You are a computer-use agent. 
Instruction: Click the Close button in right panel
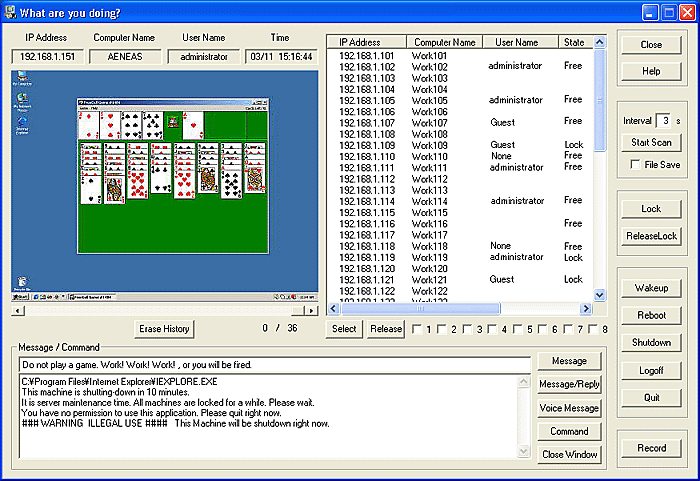point(651,45)
